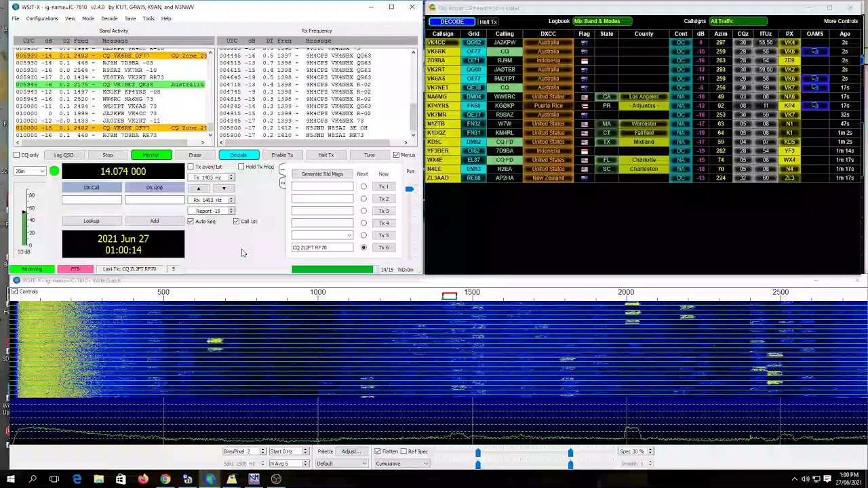Click Generate Std Msgs button
868x488 pixels.
click(322, 174)
